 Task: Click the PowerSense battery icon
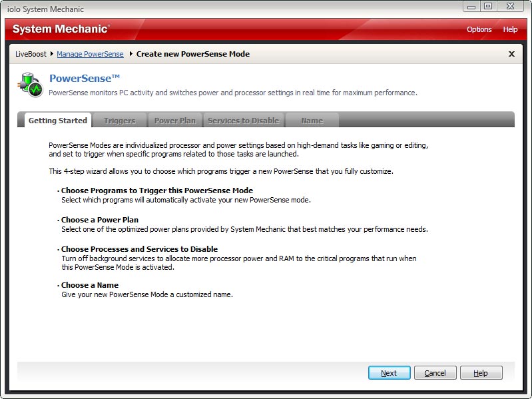coord(31,85)
